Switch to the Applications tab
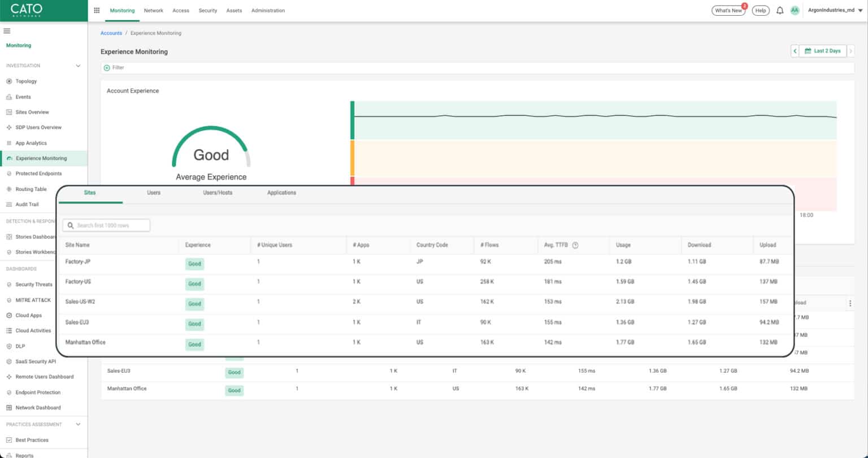 (281, 193)
